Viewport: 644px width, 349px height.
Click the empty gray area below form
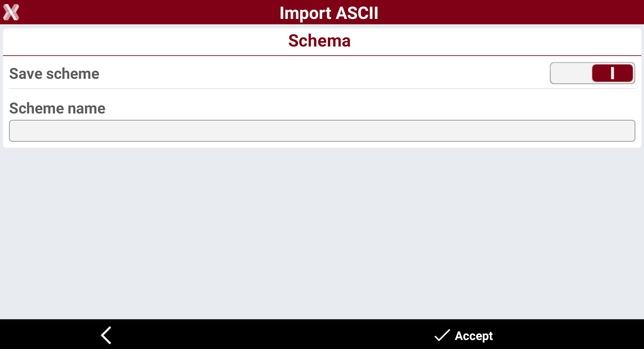click(x=322, y=233)
